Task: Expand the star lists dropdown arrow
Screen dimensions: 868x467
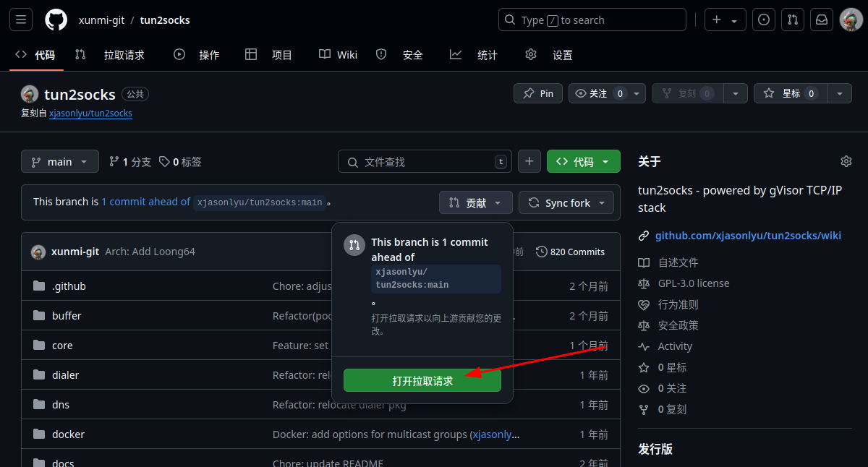Action: click(x=840, y=93)
